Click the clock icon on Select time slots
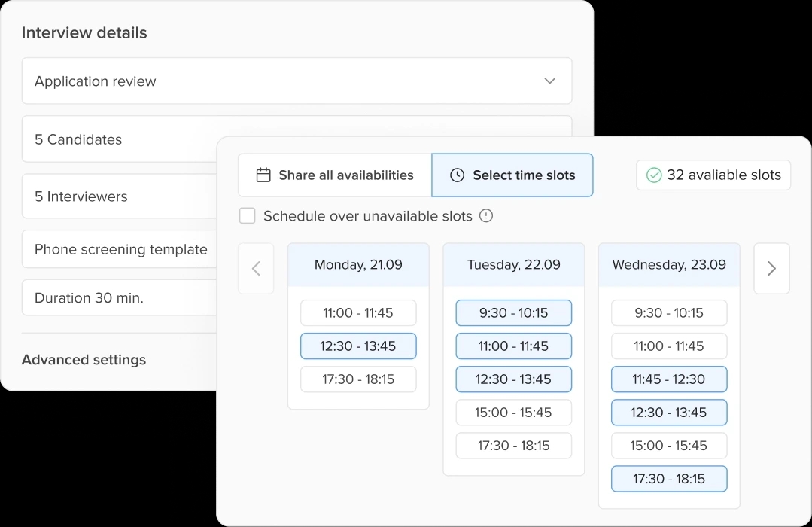The image size is (812, 527). tap(457, 175)
